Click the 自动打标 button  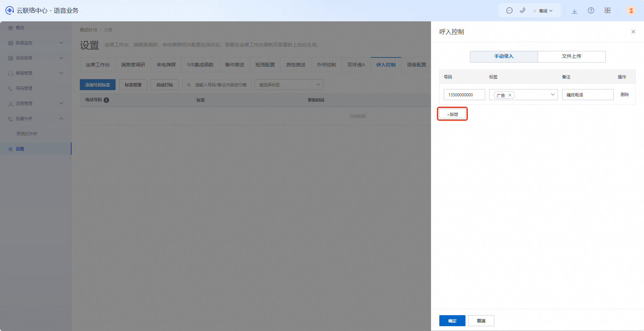click(165, 85)
